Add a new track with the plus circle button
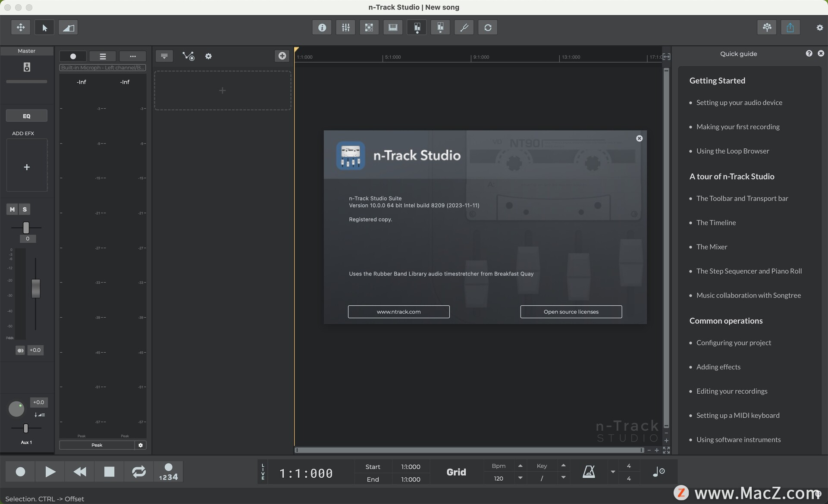This screenshot has width=828, height=504. pos(282,56)
